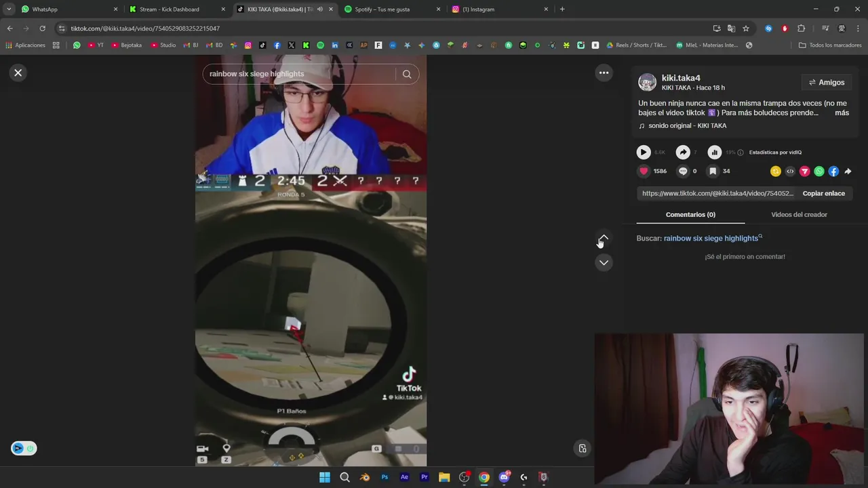Open After Effects from the taskbar
Viewport: 868px width, 488px height.
click(404, 477)
